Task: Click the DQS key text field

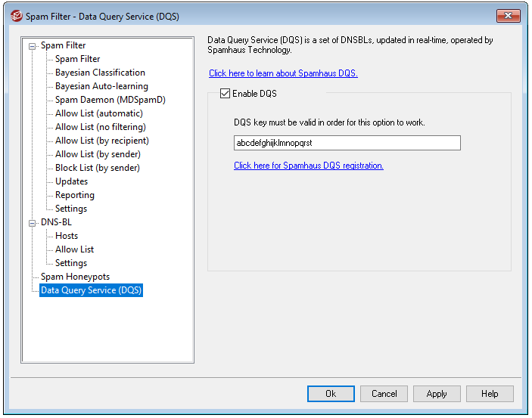Action: (347, 143)
